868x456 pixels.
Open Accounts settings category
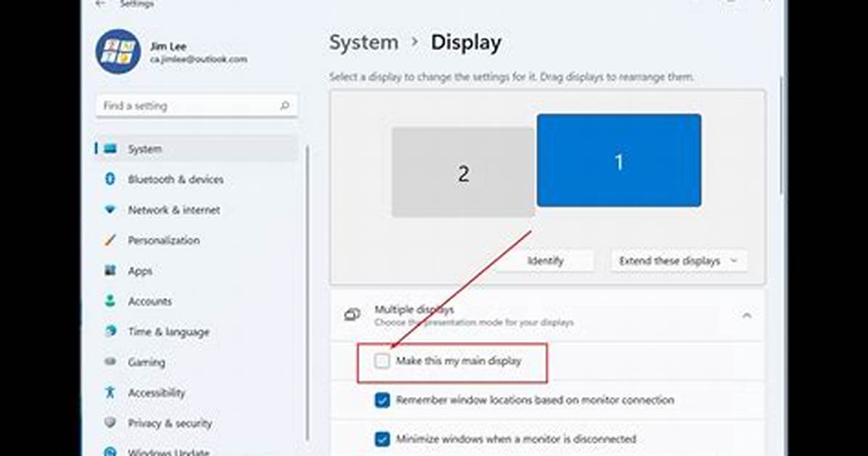[197, 301]
